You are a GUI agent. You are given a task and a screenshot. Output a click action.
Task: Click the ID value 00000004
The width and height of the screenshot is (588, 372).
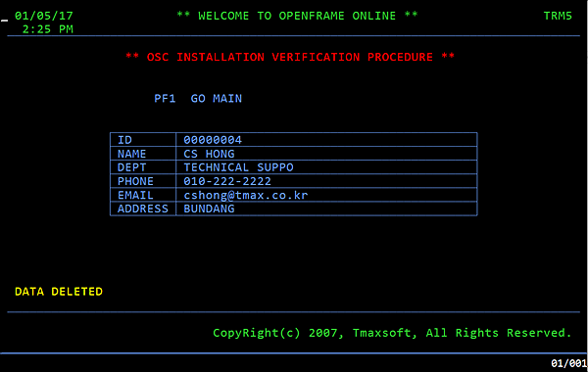click(213, 140)
